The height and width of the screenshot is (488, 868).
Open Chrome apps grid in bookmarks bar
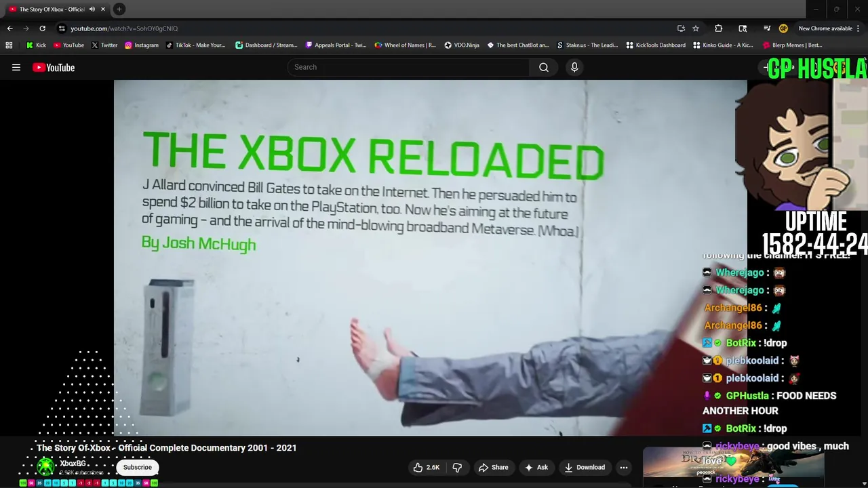(9, 45)
